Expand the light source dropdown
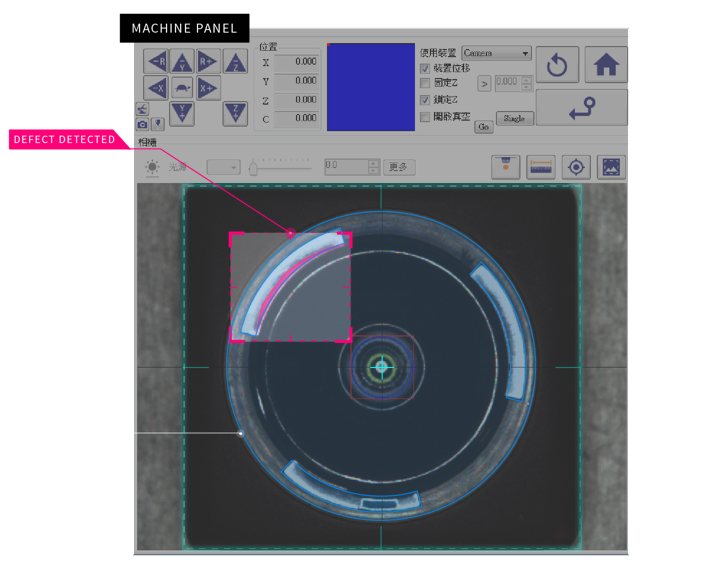This screenshot has width=720, height=572. pos(223,167)
